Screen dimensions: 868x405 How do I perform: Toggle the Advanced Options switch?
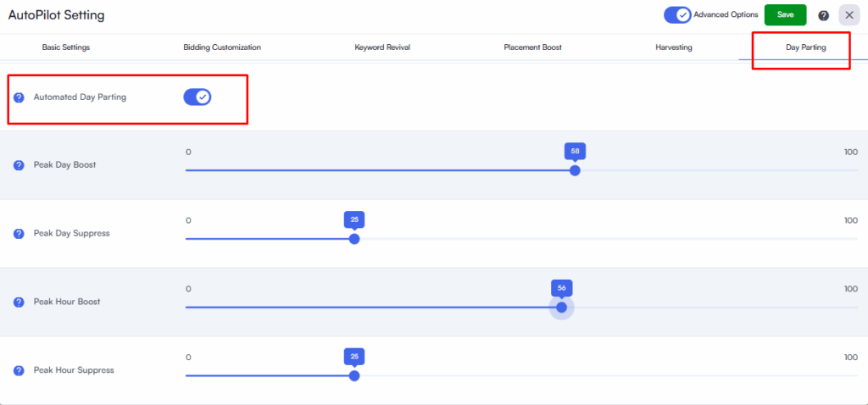pyautogui.click(x=677, y=15)
